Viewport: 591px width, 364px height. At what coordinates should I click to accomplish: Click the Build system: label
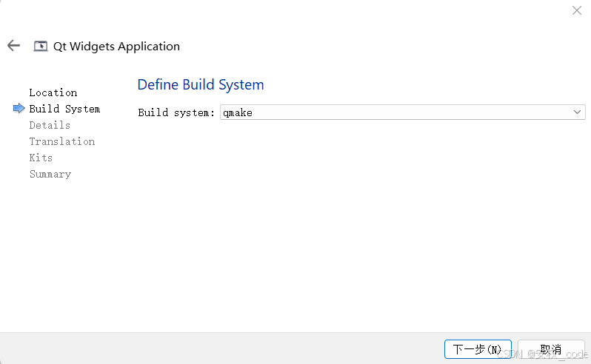pos(176,112)
